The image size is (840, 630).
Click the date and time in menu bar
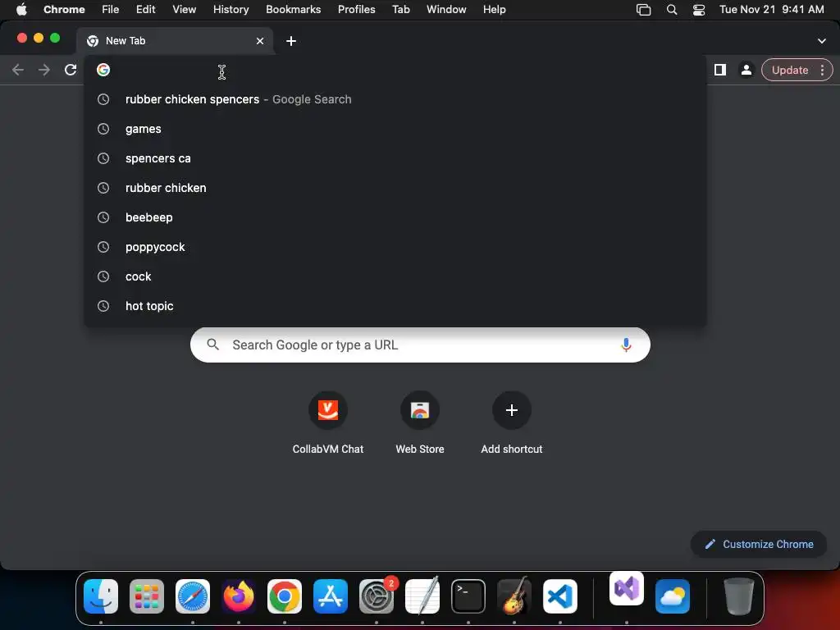[x=771, y=9]
